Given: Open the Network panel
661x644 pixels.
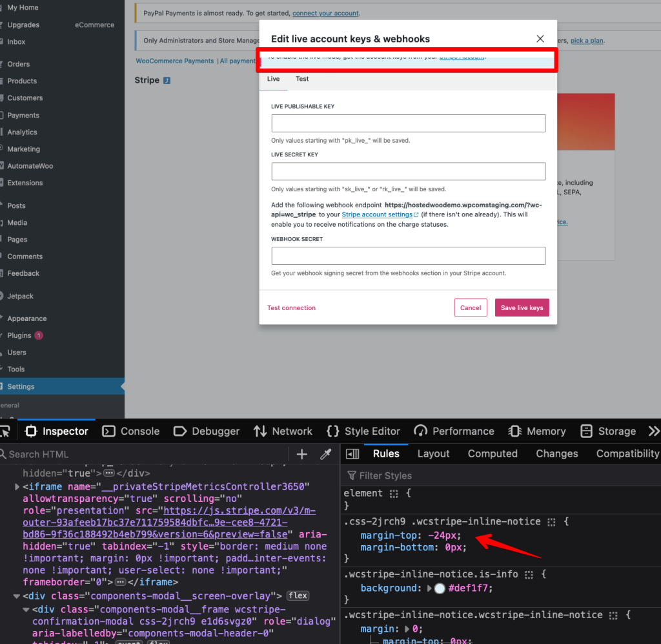Looking at the screenshot, I should click(291, 431).
